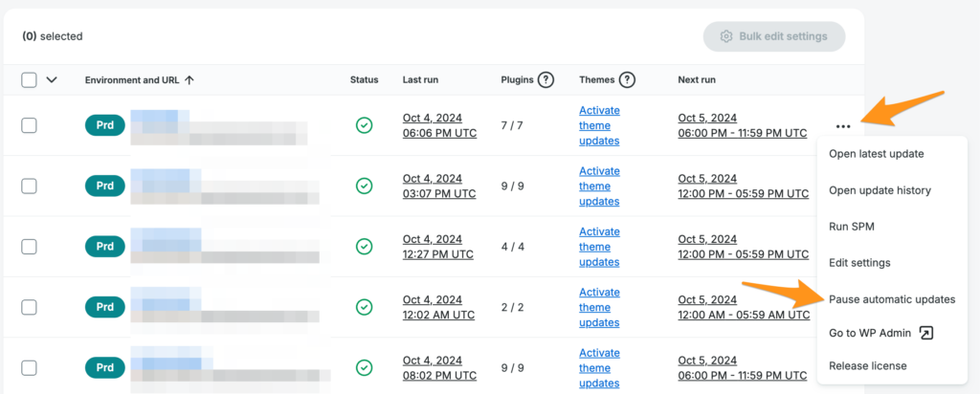
Task: Toggle the select-all checkbox in header
Action: coord(29,80)
